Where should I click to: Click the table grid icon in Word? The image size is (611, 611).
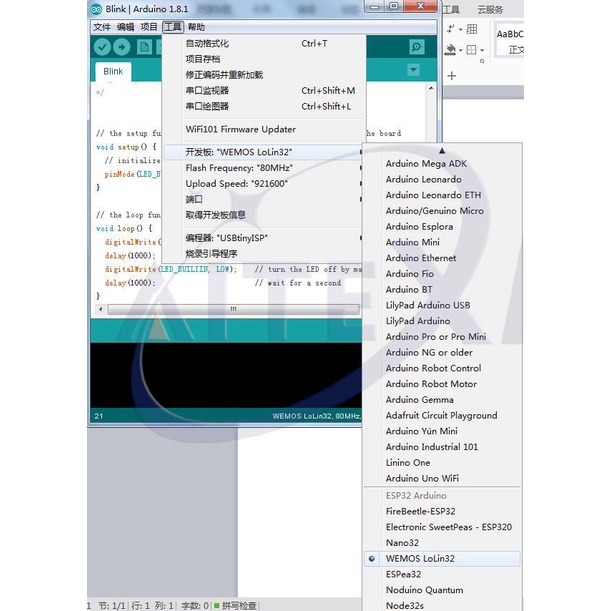click(472, 29)
